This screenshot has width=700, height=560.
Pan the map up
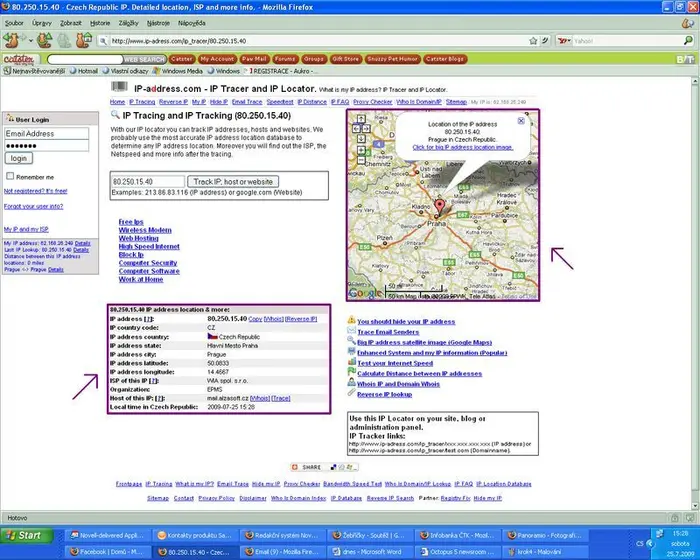click(361, 119)
